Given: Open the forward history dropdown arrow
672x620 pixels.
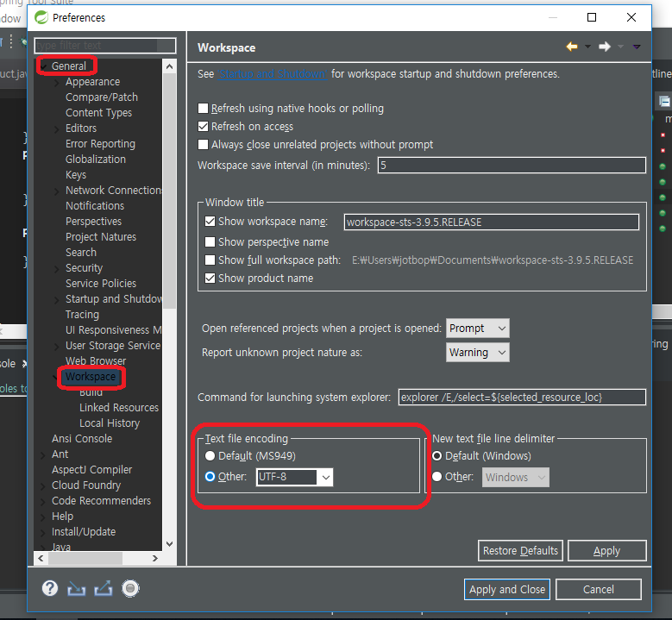Looking at the screenshot, I should click(x=620, y=47).
